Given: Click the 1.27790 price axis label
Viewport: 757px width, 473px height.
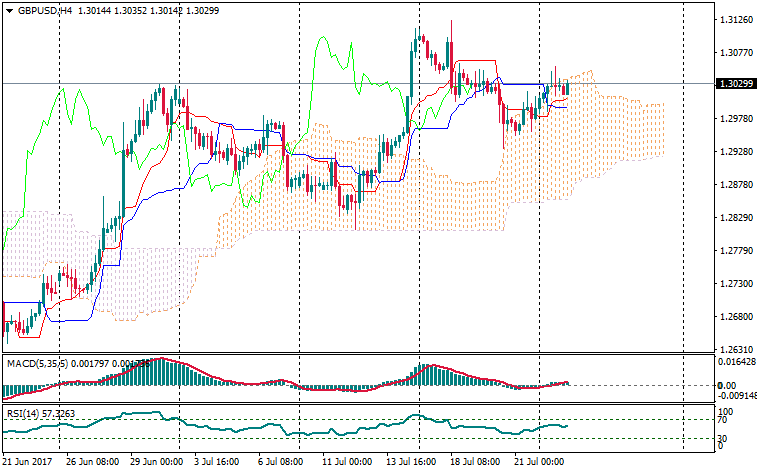Looking at the screenshot, I should click(735, 251).
